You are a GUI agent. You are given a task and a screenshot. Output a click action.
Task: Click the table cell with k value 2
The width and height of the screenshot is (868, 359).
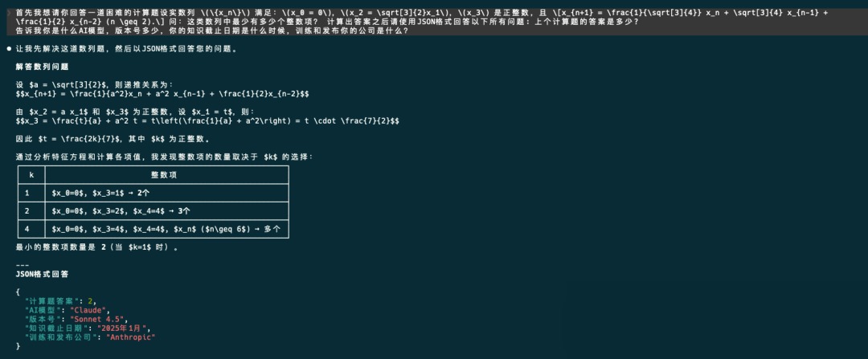tap(31, 211)
